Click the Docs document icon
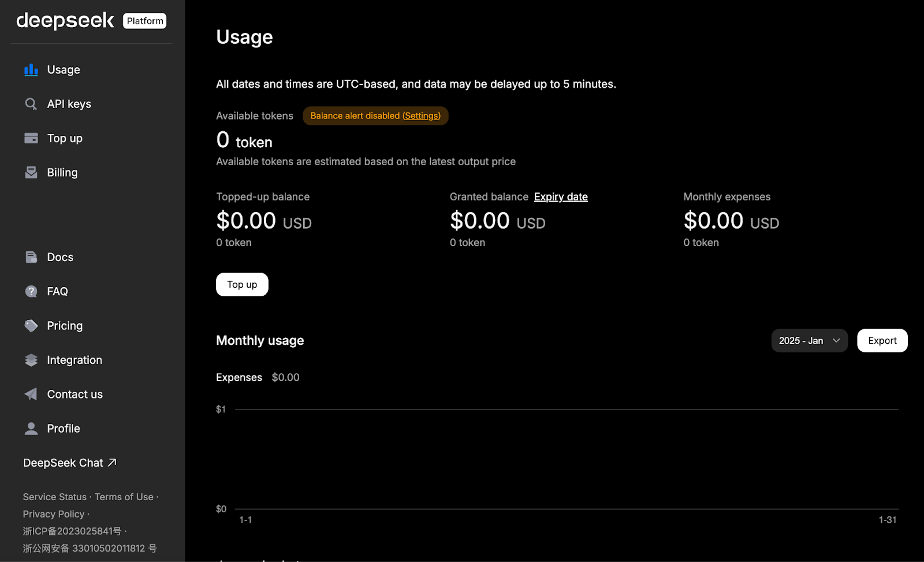This screenshot has height=562, width=924. pos(31,257)
